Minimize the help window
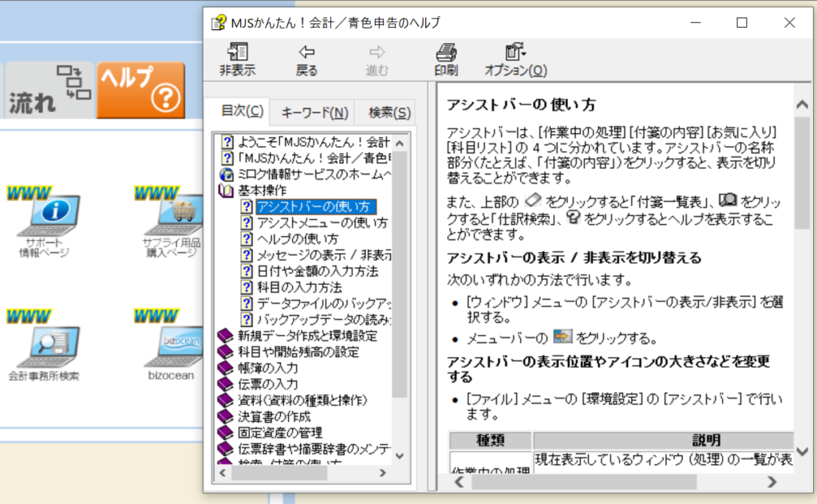Image resolution: width=817 pixels, height=504 pixels. 695,22
